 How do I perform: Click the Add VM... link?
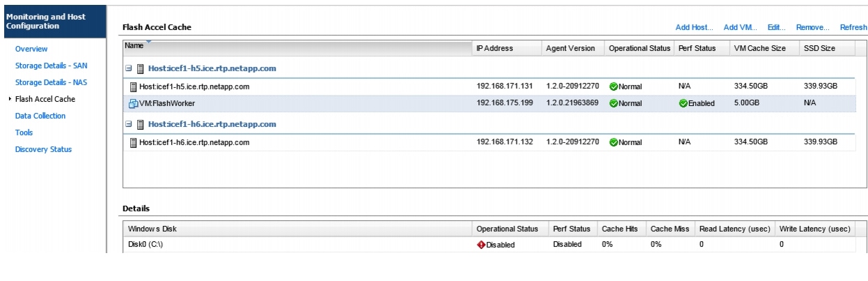tap(740, 28)
